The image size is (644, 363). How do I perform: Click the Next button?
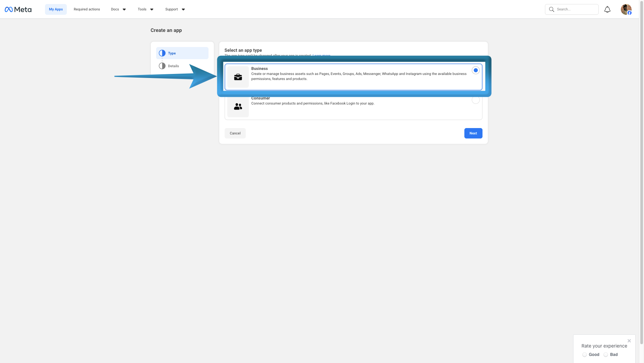click(x=473, y=133)
